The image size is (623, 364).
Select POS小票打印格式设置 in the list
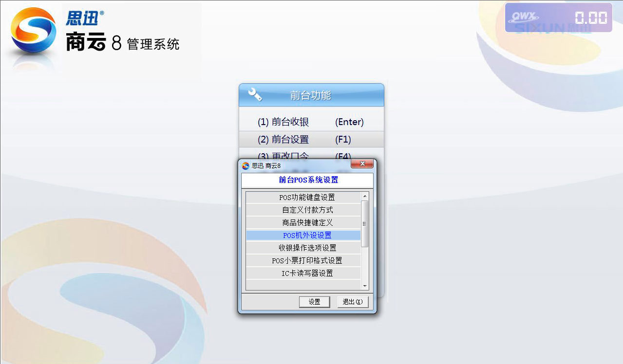click(x=303, y=261)
